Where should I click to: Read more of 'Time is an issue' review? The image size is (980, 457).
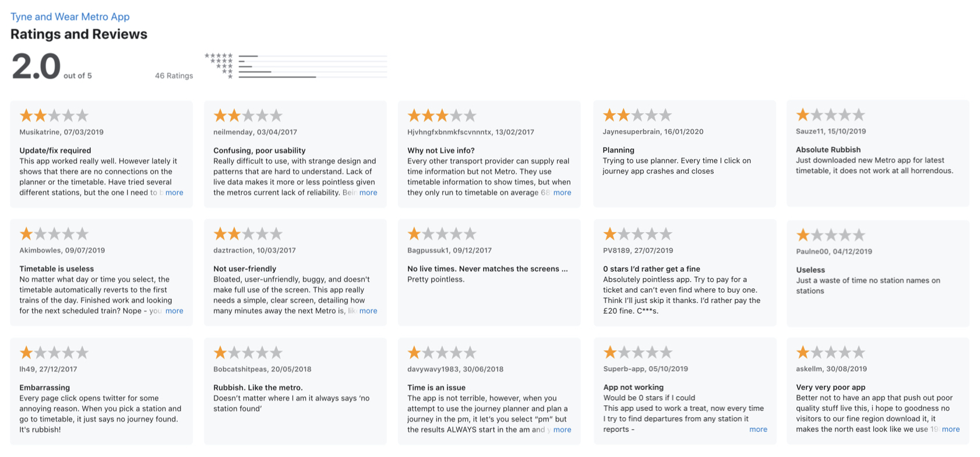tap(562, 430)
